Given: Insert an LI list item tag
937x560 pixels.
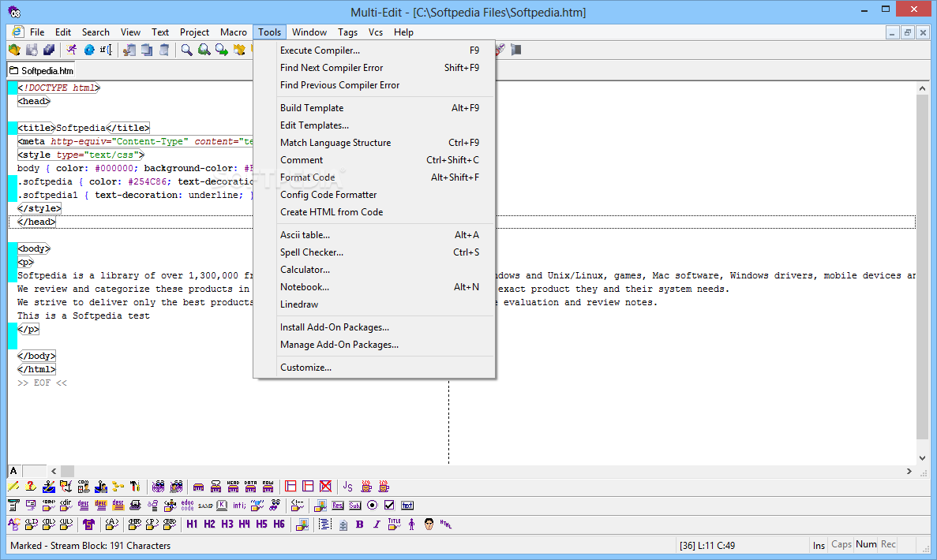Looking at the screenshot, I should click(31, 525).
